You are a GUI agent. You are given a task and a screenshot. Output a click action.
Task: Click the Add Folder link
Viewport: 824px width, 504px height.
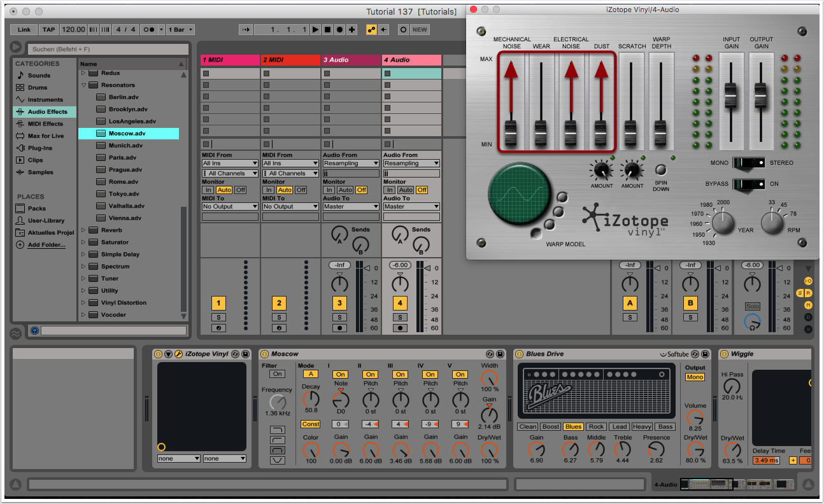[x=46, y=245]
